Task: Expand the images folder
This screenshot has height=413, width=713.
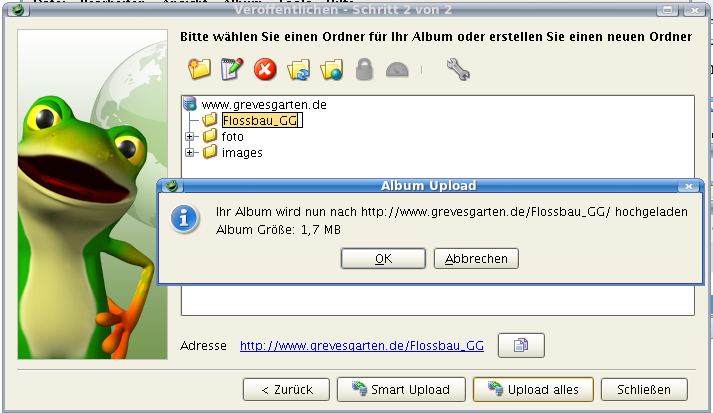Action: (190, 152)
